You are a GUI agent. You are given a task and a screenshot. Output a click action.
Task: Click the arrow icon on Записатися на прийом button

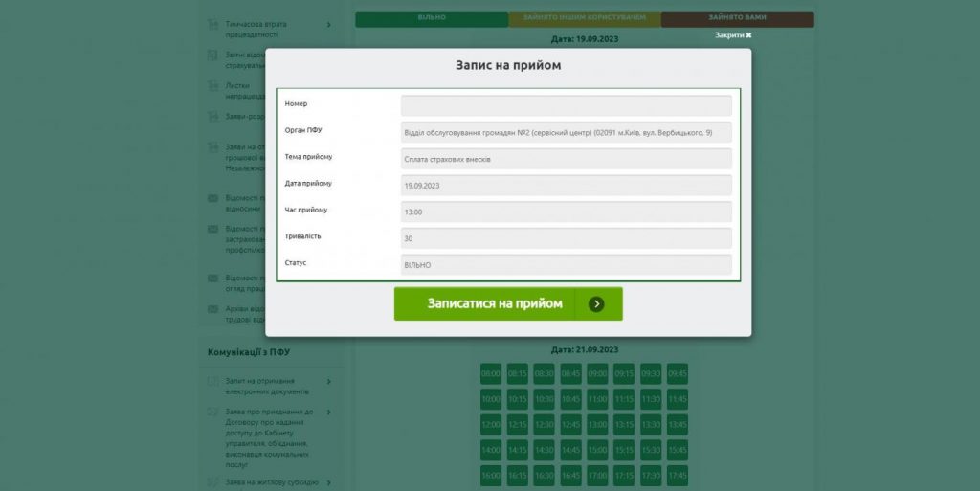[x=596, y=304]
